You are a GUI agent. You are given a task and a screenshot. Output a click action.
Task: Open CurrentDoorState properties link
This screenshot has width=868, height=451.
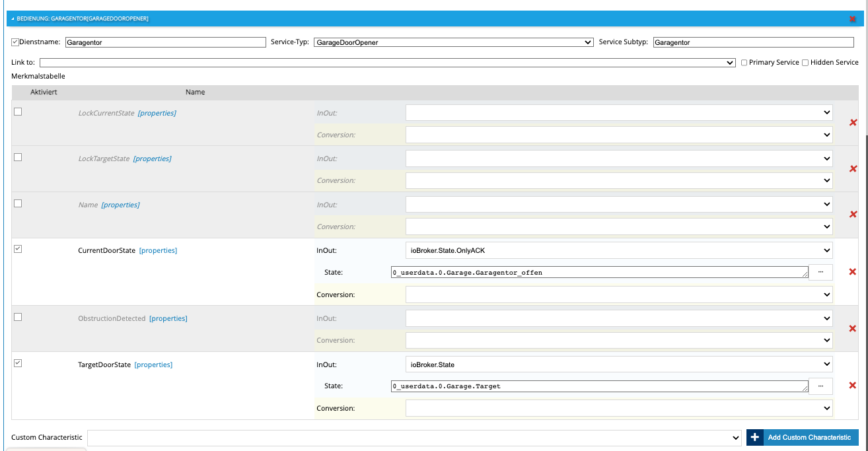pos(158,250)
